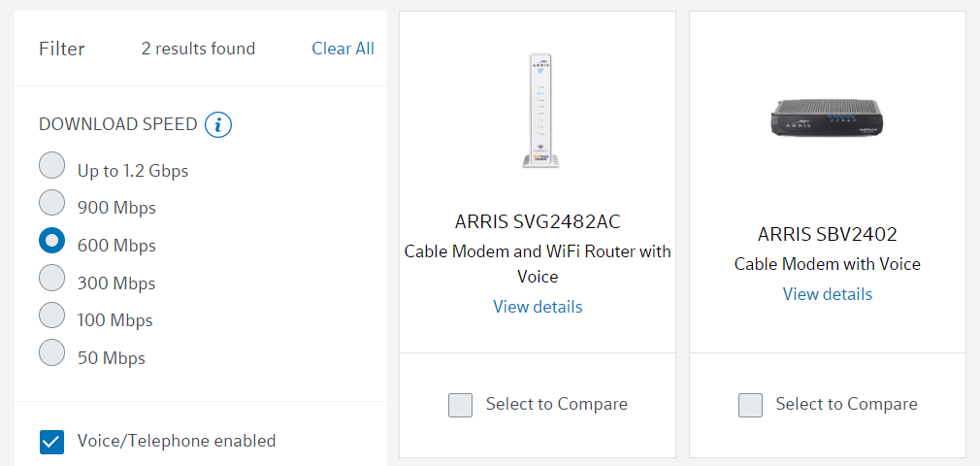Image resolution: width=980 pixels, height=466 pixels.
Task: Click Clear All filters link
Action: pos(343,49)
